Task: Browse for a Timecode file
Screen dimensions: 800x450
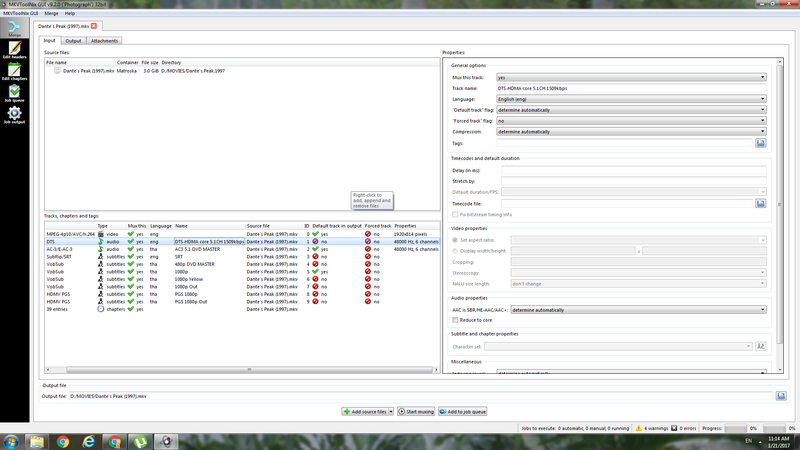Action: coord(760,203)
